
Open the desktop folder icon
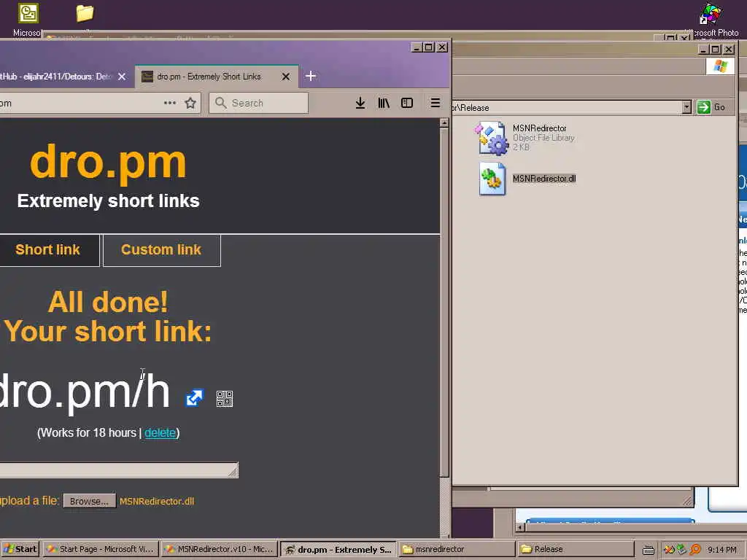pos(85,13)
